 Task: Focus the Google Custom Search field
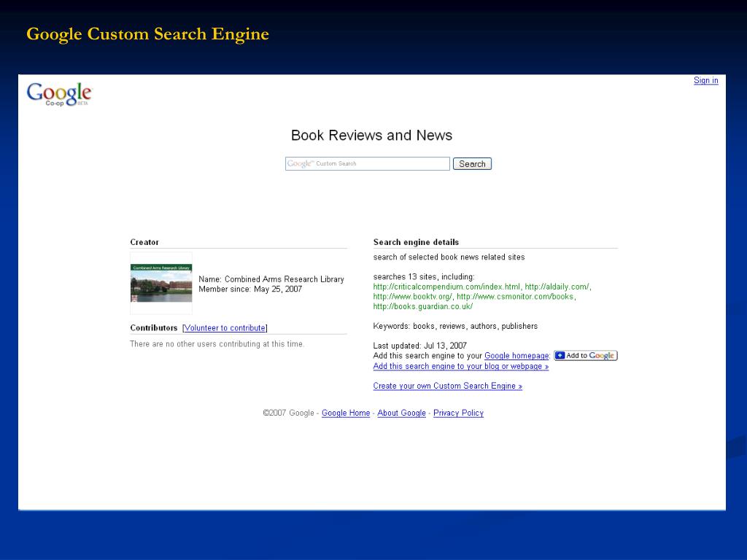[x=368, y=163]
